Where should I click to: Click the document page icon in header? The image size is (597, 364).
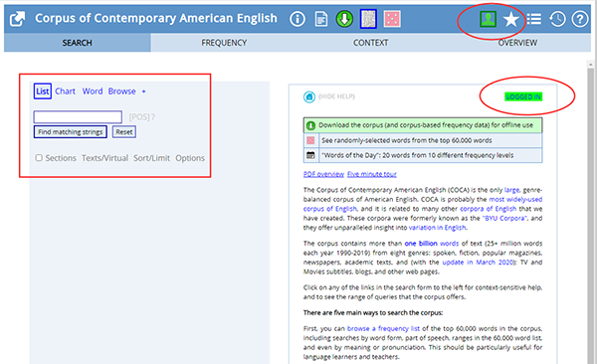(321, 19)
